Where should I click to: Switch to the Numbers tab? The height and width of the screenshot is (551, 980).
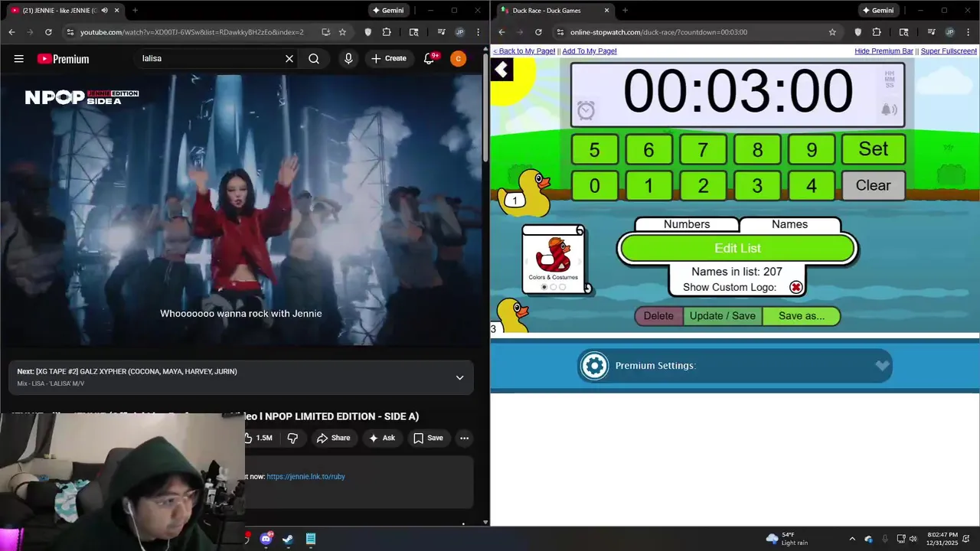pyautogui.click(x=687, y=224)
